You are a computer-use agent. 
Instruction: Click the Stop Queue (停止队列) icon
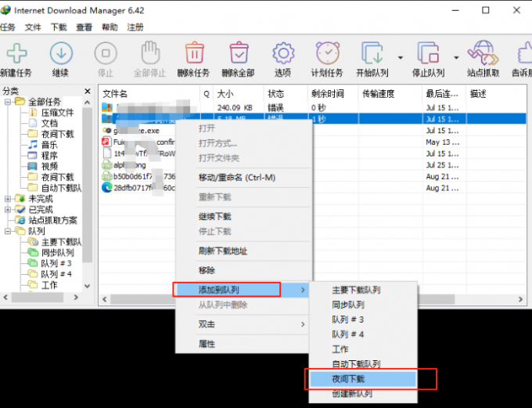click(428, 53)
